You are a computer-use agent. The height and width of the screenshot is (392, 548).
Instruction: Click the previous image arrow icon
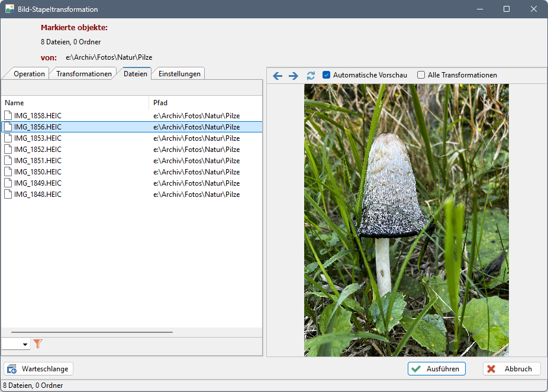click(x=278, y=76)
